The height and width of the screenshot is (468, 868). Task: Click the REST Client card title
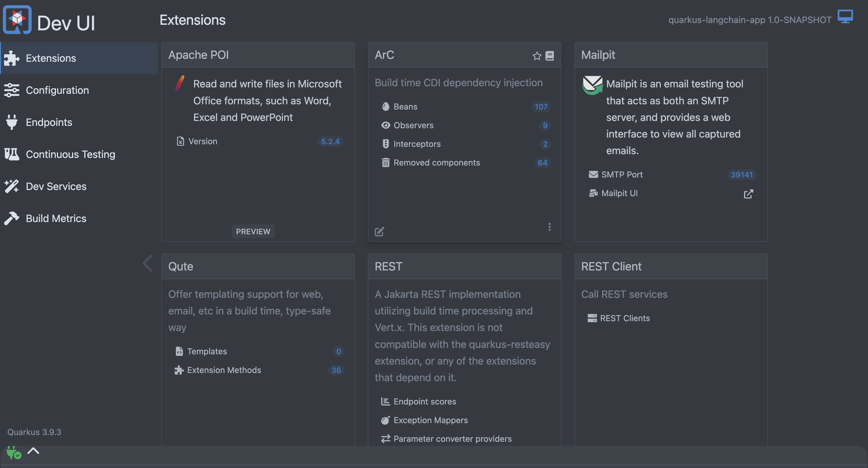pos(611,266)
